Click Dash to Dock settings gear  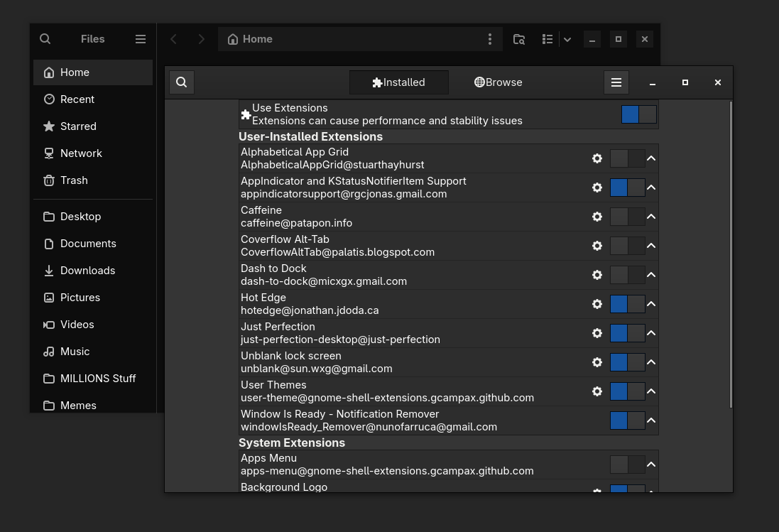[x=597, y=275]
